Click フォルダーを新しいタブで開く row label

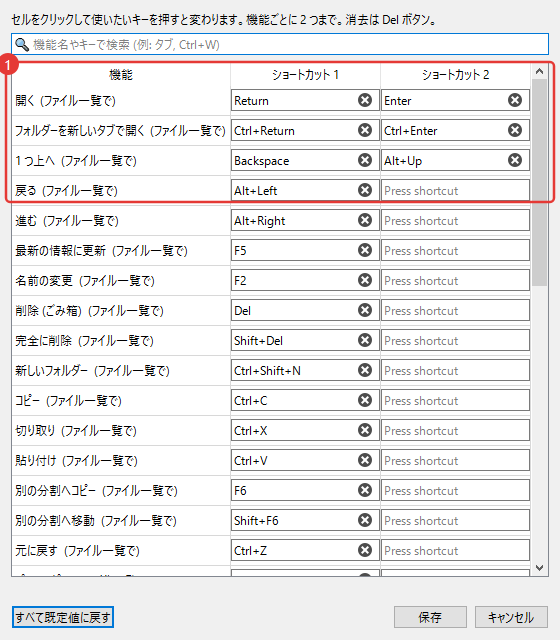point(120,131)
